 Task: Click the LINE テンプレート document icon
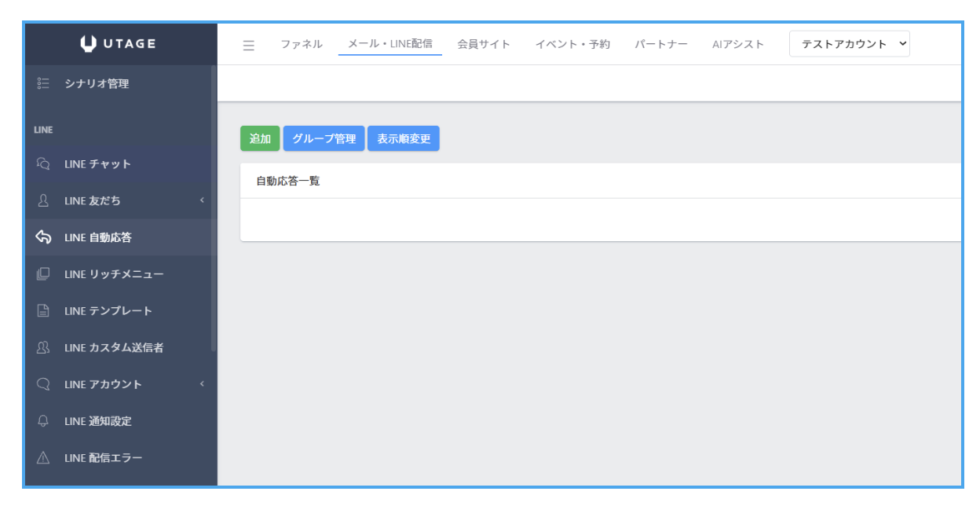(x=44, y=311)
